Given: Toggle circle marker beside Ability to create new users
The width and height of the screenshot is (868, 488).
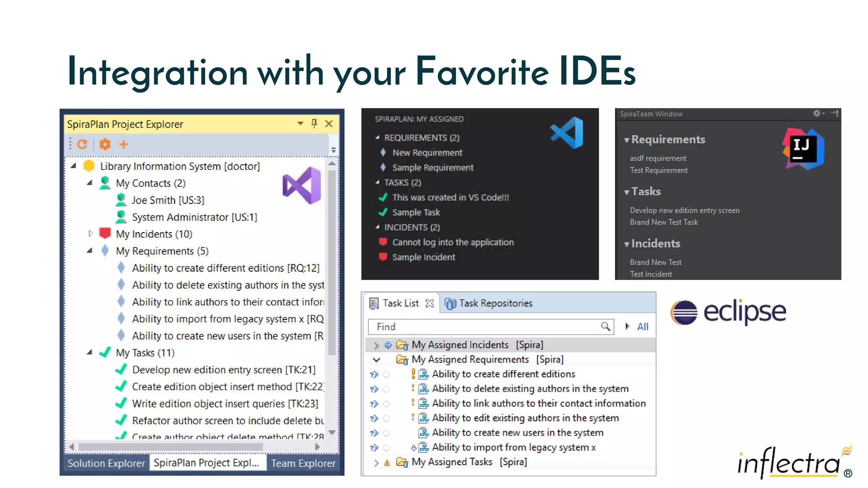Looking at the screenshot, I should [x=386, y=433].
